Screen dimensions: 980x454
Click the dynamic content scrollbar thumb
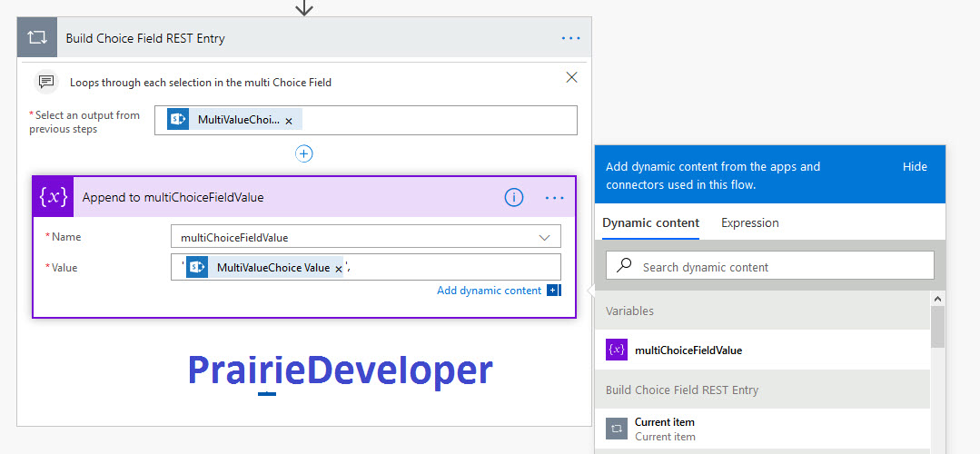(937, 327)
